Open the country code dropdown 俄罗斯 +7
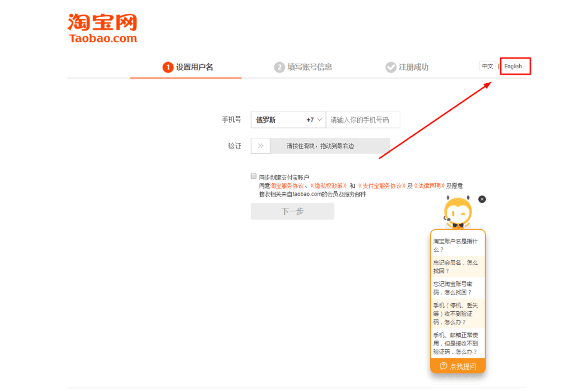 coord(288,120)
